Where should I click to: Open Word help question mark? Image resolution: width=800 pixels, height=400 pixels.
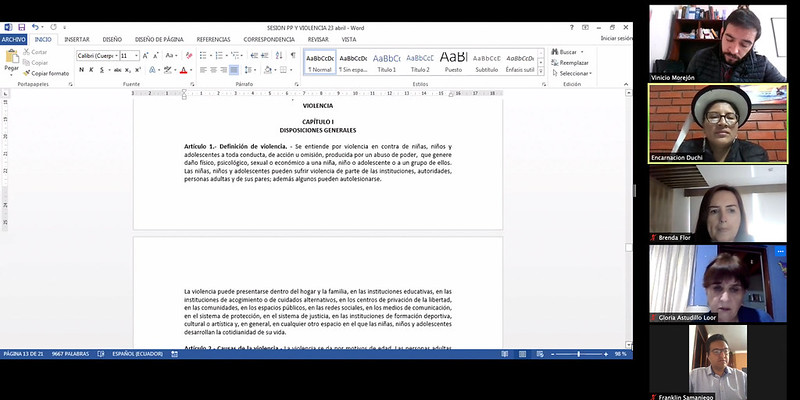571,28
